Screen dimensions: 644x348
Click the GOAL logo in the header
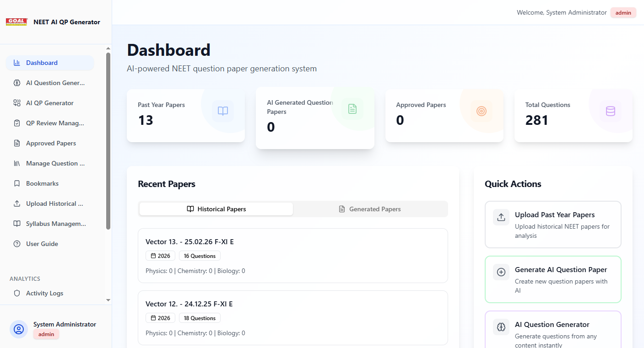pos(17,22)
